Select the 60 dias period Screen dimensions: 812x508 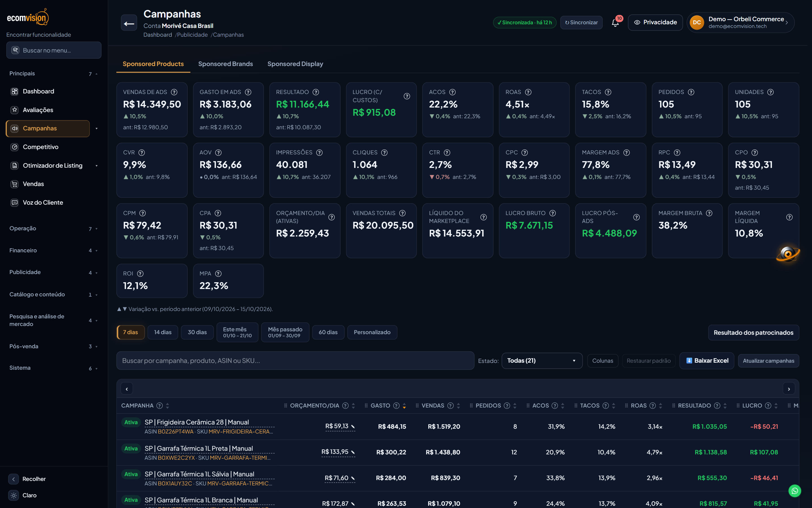coord(328,332)
